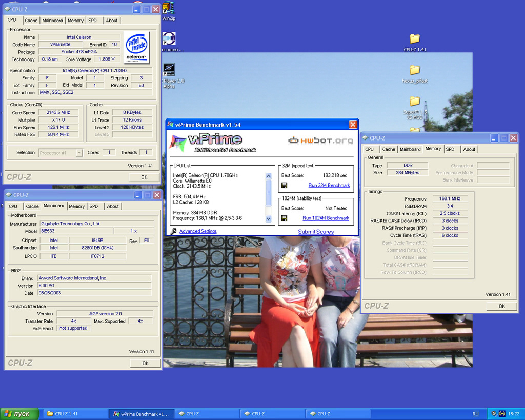Click the Submit Scores link
The width and height of the screenshot is (525, 420).
316,232
